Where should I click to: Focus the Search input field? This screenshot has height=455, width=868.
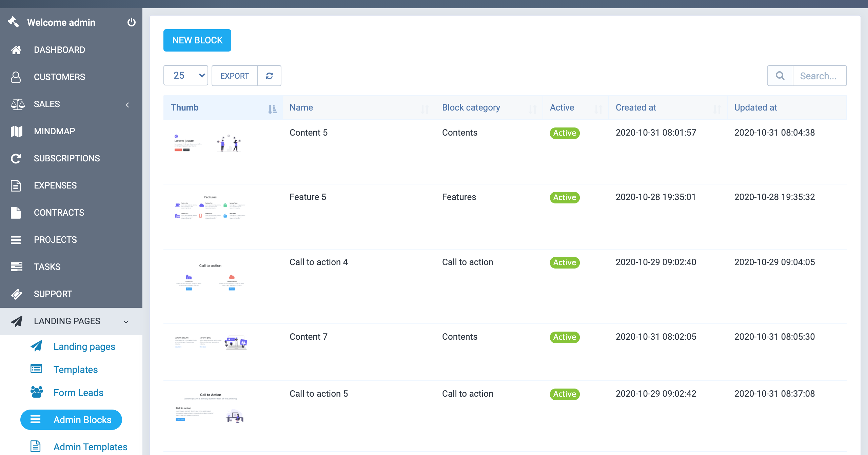click(819, 76)
